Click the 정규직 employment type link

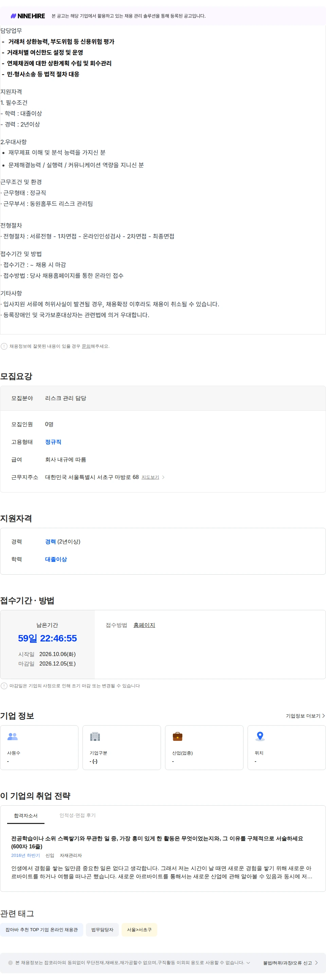click(53, 442)
